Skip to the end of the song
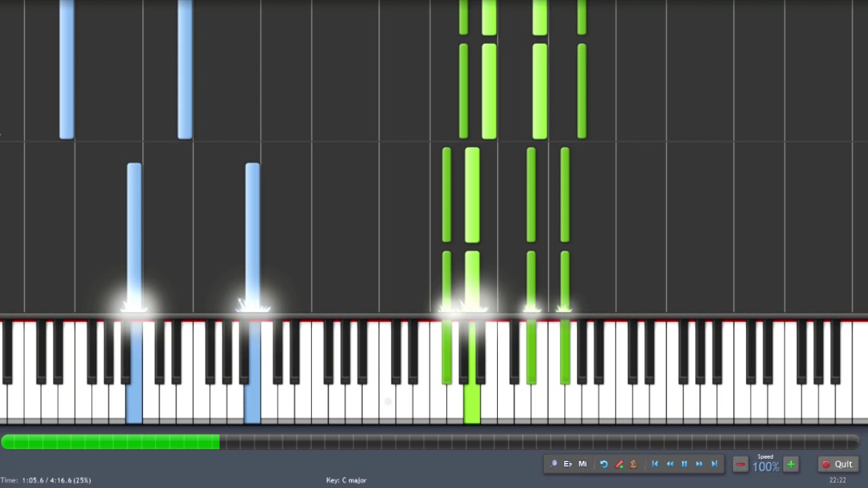The height and width of the screenshot is (488, 868). point(714,464)
